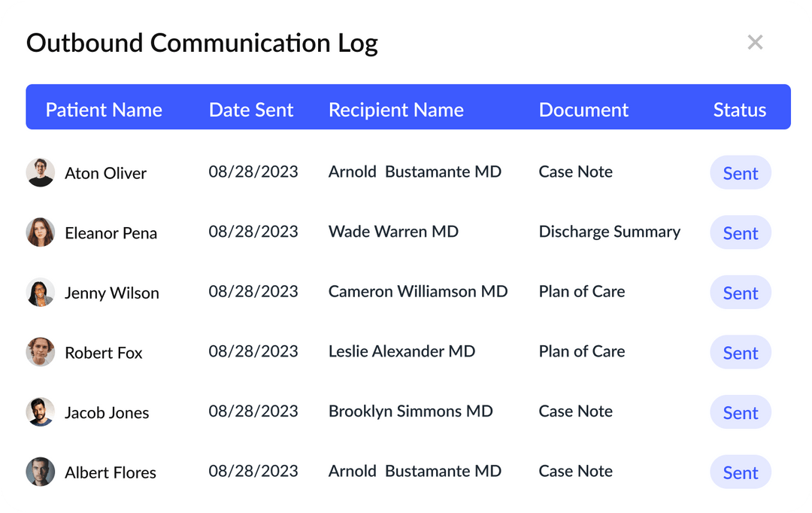Select the Sent status for Jenny Wilson
This screenshot has width=812, height=513.
coord(740,292)
